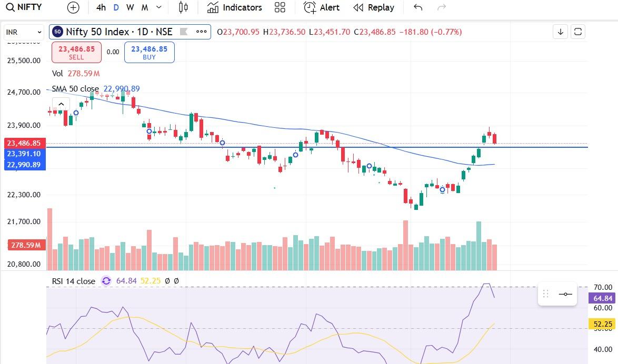Click the RSI refresh circular icon
This screenshot has width=618, height=364.
point(106,281)
